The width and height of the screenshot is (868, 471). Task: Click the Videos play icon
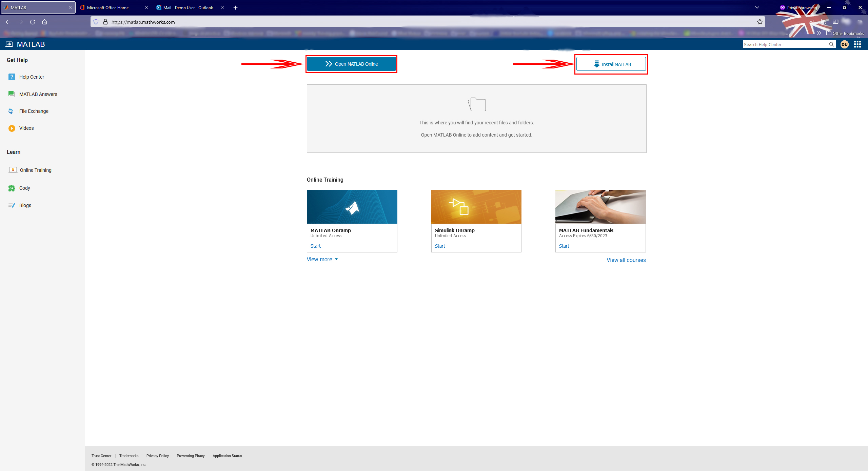(12, 128)
